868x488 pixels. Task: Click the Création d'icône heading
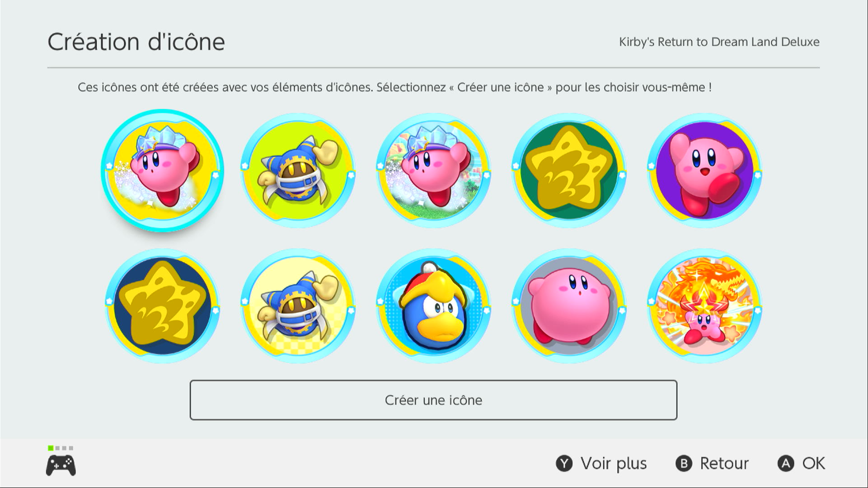pos(136,42)
